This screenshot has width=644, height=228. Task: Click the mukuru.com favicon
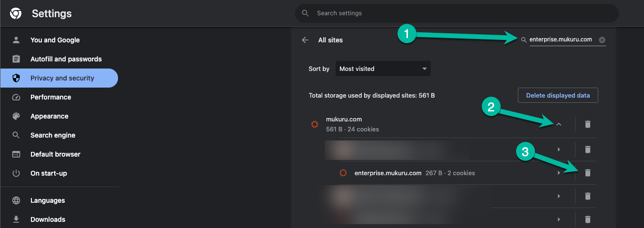[x=314, y=124]
